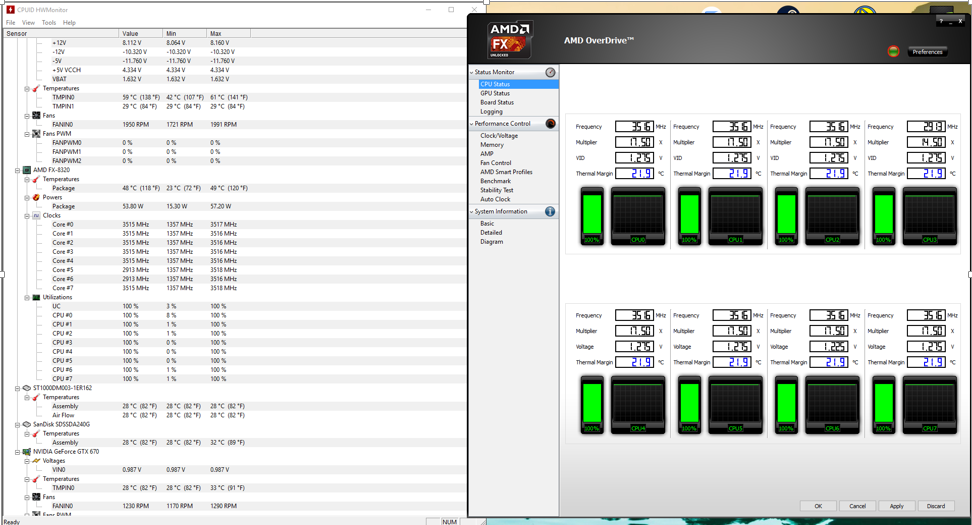The image size is (972, 525).
Task: Click the graphics card icon beside NVIDIA GeForce GTX 670
Action: coord(27,452)
